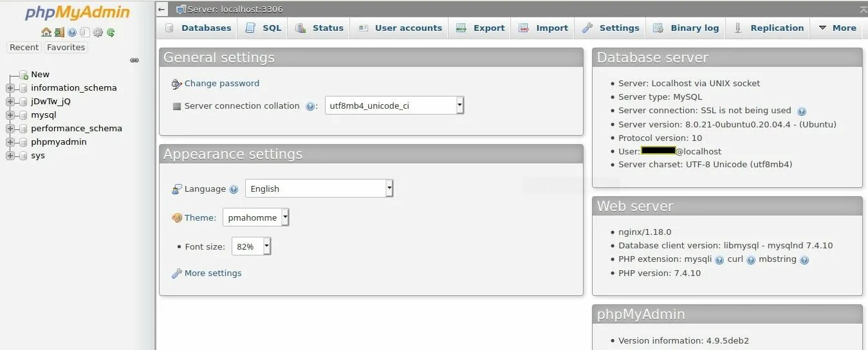The height and width of the screenshot is (350, 868).
Task: Expand the phpmyadmin tree node
Action: point(10,142)
